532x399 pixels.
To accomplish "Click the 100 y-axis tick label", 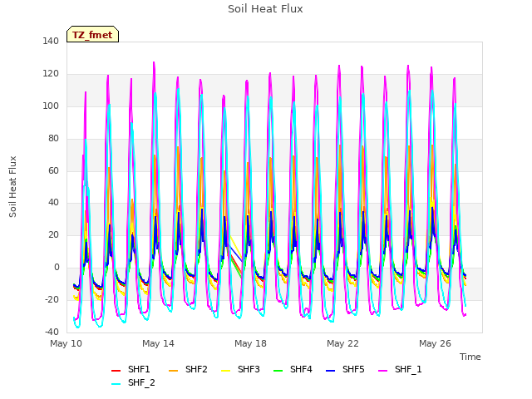I will click(51, 106).
